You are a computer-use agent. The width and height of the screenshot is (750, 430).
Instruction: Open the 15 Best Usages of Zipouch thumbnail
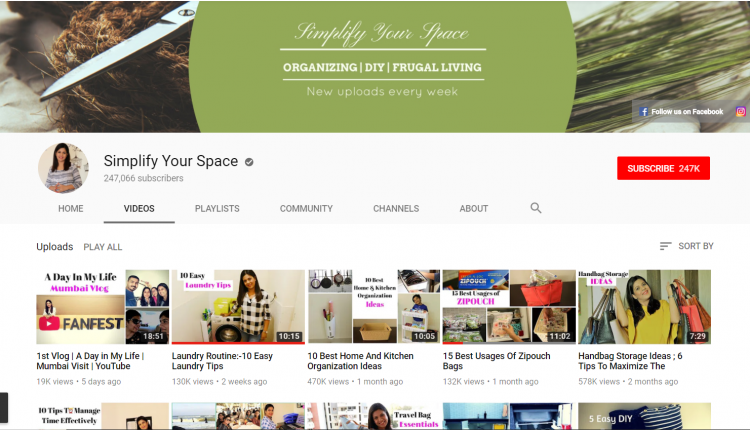click(x=509, y=307)
